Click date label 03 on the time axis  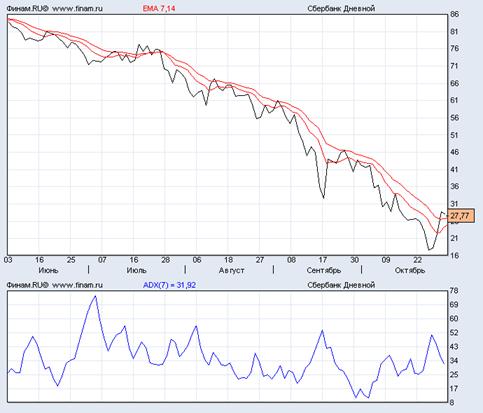8,260
